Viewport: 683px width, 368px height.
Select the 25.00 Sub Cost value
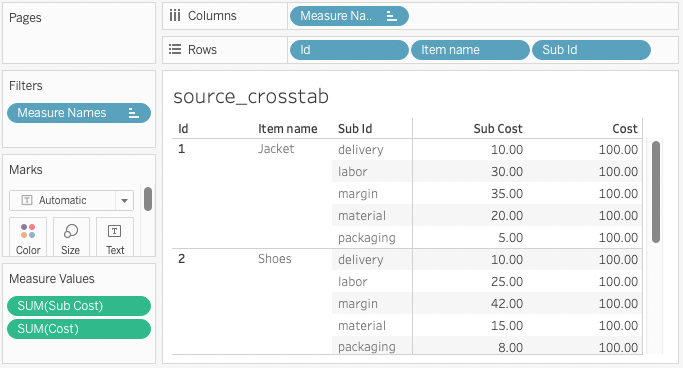pyautogui.click(x=507, y=282)
